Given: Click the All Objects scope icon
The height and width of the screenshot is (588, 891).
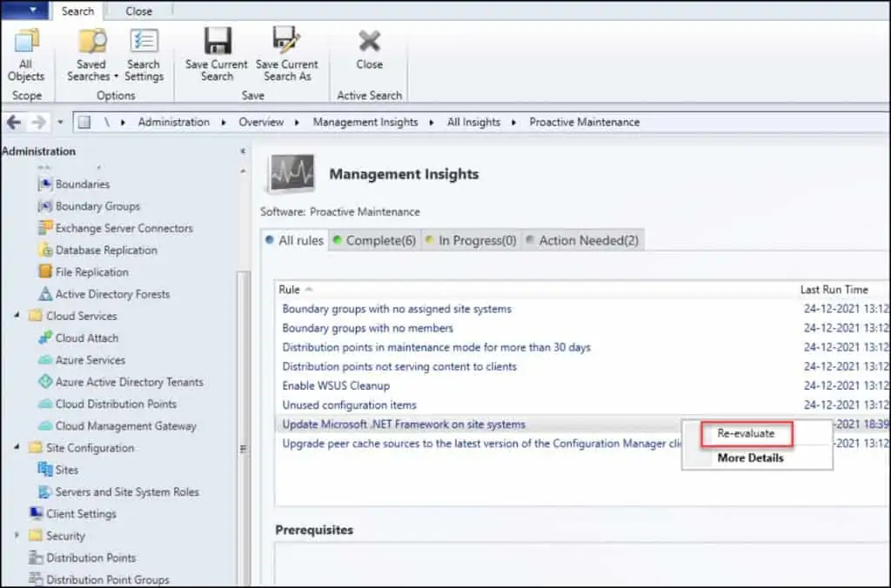Looking at the screenshot, I should (x=25, y=42).
